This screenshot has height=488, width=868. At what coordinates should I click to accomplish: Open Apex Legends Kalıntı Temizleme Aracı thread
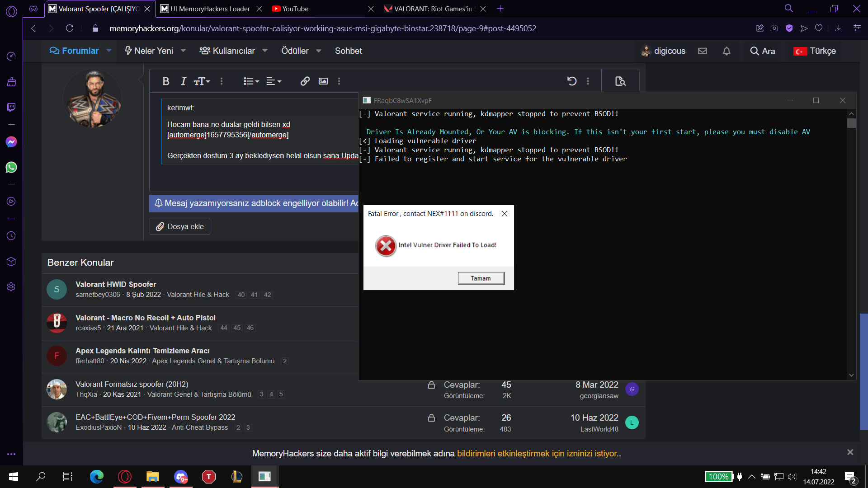142,351
